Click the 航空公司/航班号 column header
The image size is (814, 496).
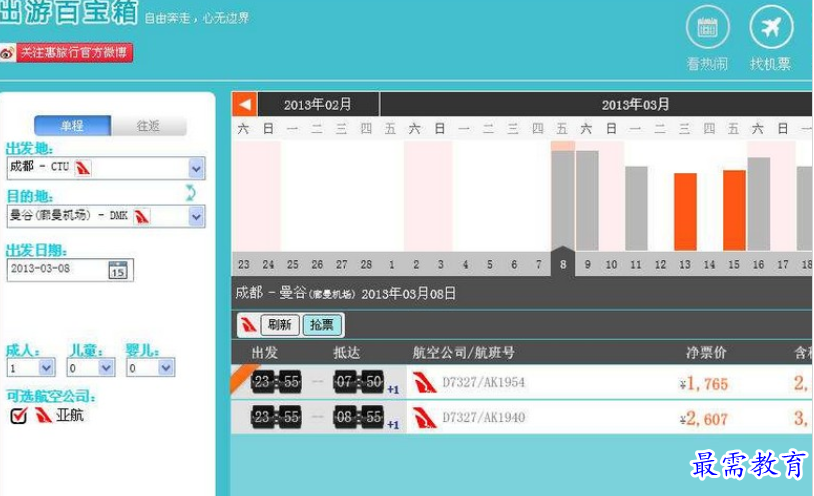[464, 353]
